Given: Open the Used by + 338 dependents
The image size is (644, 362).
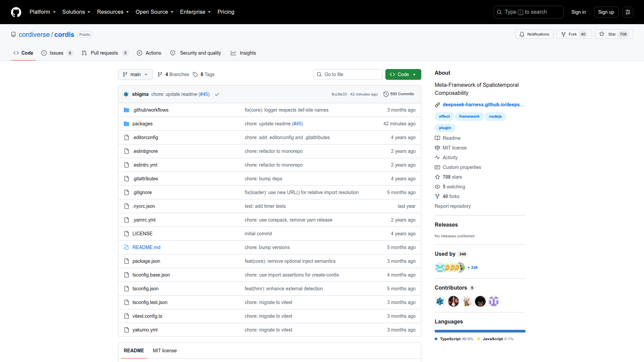Looking at the screenshot, I should pos(472,267).
